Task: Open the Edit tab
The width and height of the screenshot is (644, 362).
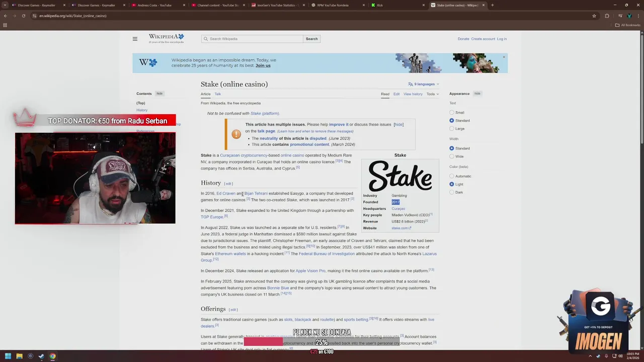Action: click(x=396, y=94)
